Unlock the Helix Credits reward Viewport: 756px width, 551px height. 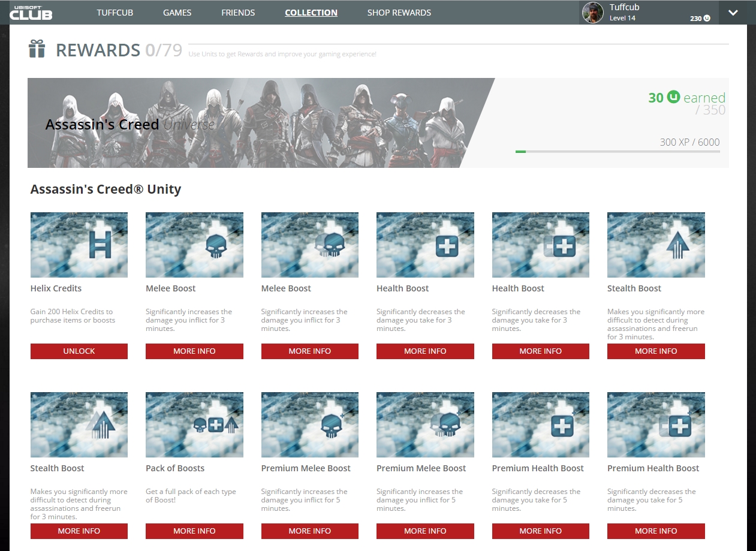point(79,351)
